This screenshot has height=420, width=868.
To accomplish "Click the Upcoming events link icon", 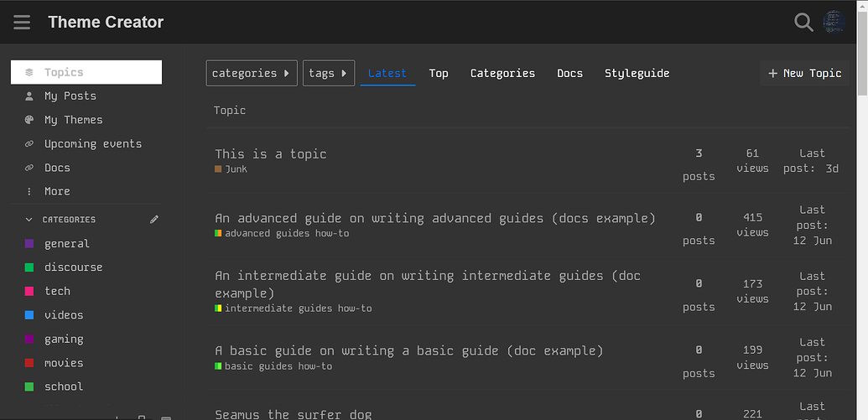I will 29,144.
